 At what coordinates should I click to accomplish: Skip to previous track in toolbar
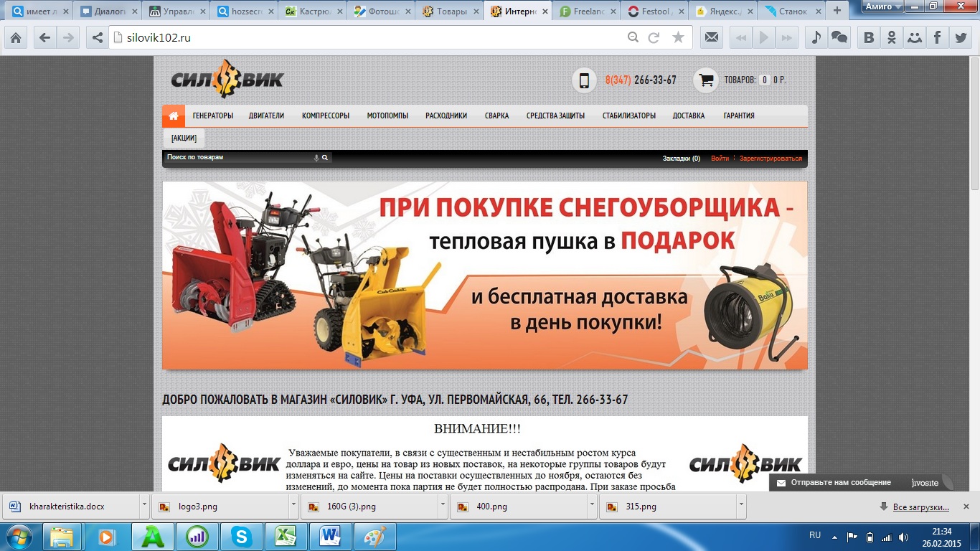pos(741,38)
